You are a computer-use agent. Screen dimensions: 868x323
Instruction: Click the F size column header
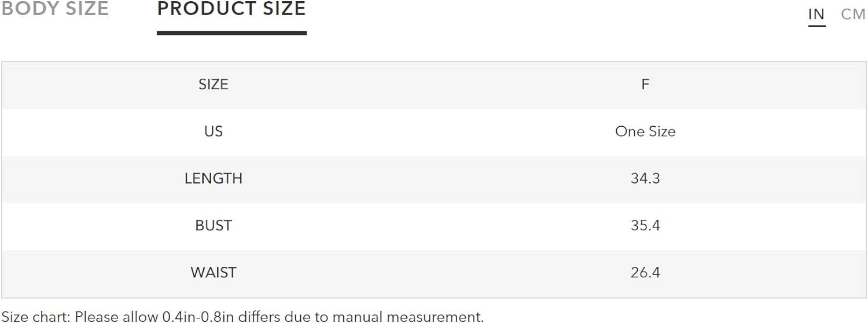coord(645,85)
